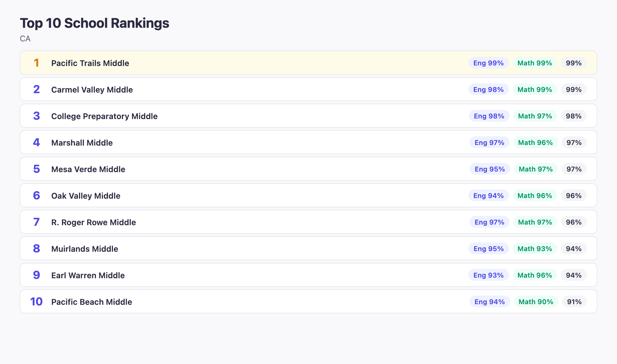
Task: Click the 98% overall badge on College Preparatory
Action: click(x=574, y=116)
